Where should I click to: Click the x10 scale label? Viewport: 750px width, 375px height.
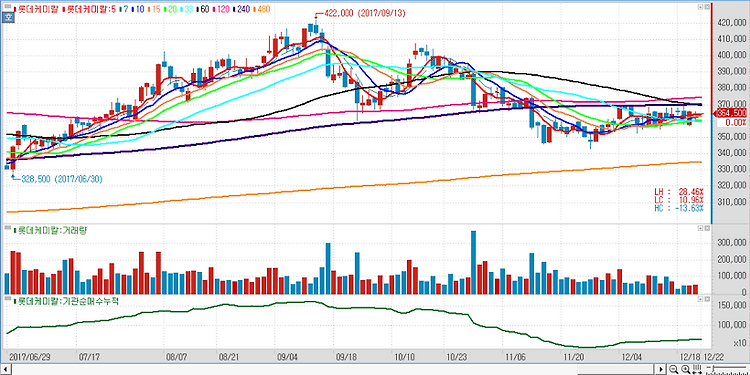click(739, 343)
